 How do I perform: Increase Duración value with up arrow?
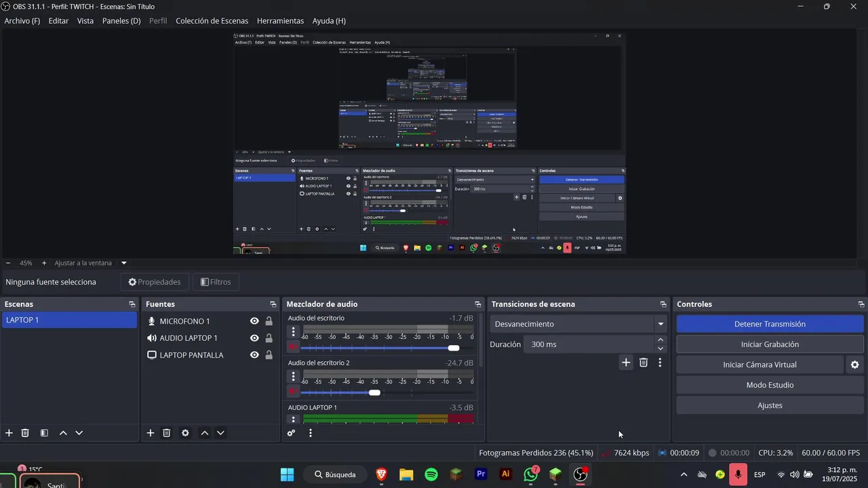click(x=661, y=340)
